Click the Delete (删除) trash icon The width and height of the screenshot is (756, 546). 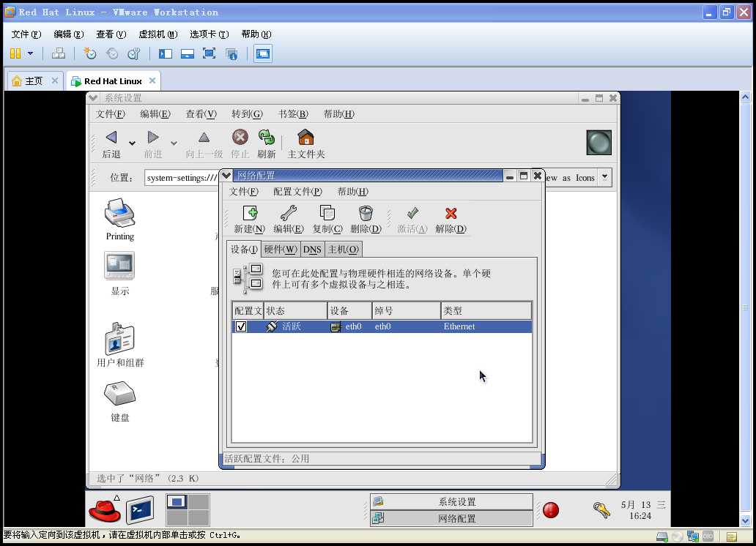pos(366,213)
